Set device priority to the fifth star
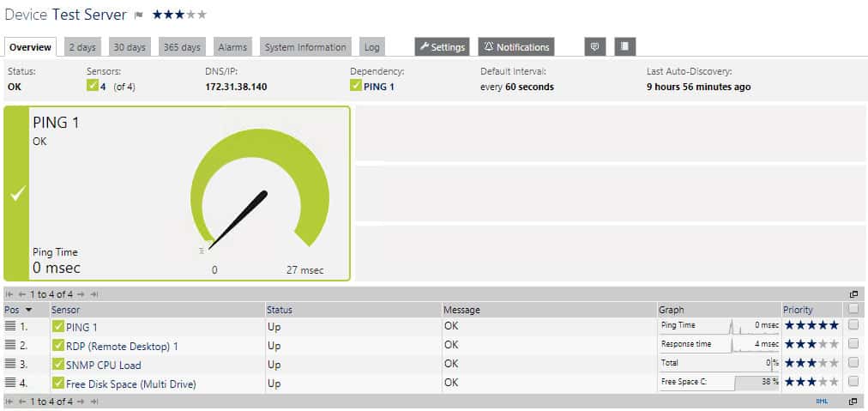This screenshot has height=411, width=868. pyautogui.click(x=202, y=15)
